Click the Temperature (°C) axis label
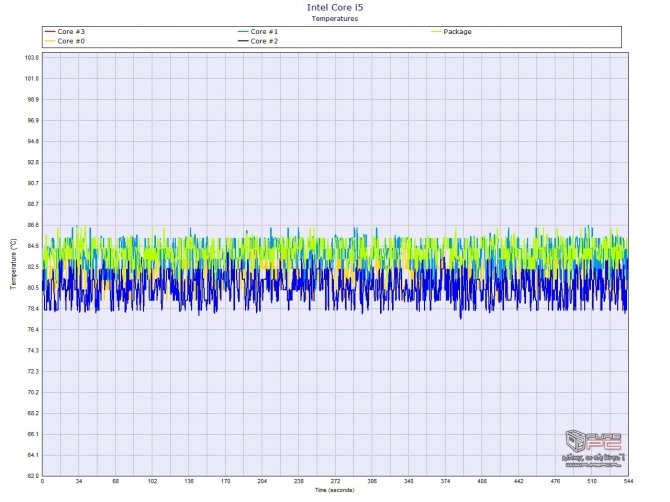Viewport: 670px width, 502px height. click(x=13, y=264)
